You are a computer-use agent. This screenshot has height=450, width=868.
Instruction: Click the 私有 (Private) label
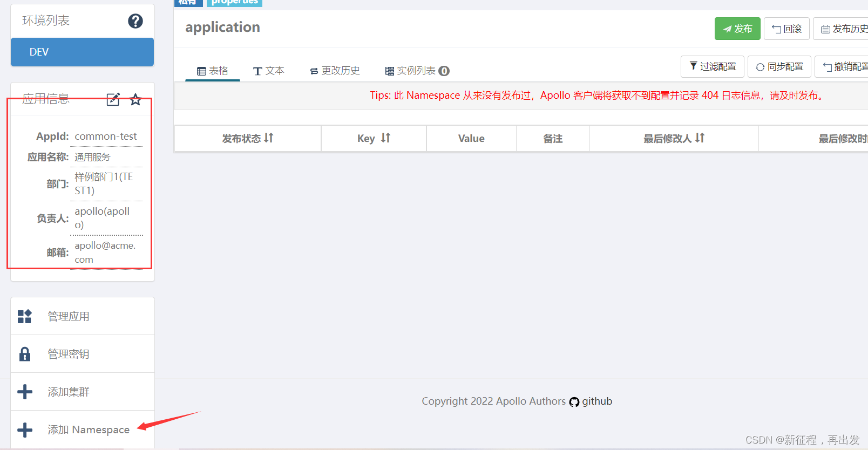coord(188,2)
